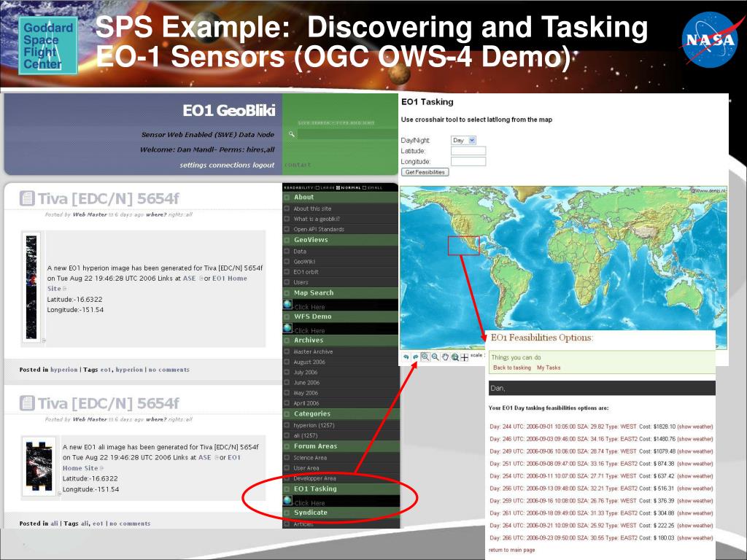Click the EO1 Home link in hyperion post

(230, 279)
